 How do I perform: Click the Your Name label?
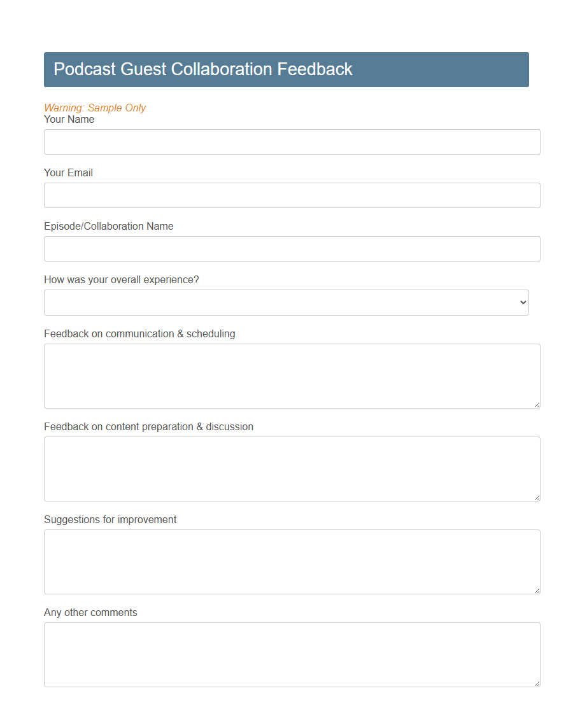(69, 119)
